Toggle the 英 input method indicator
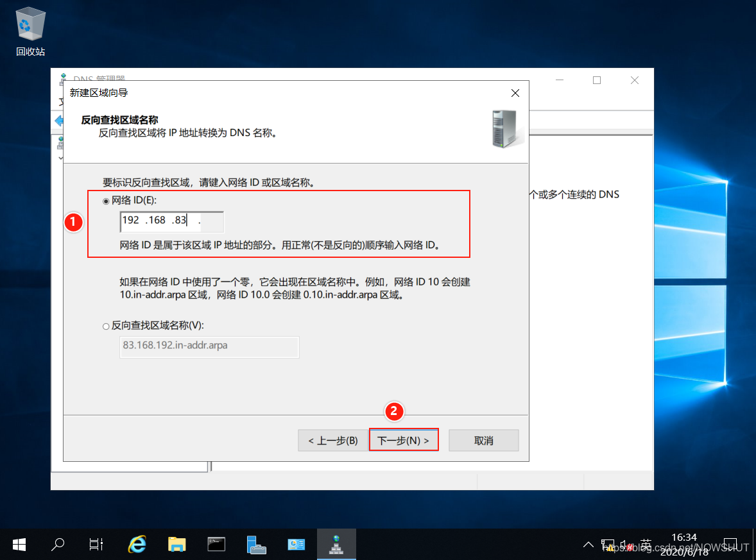Viewport: 756px width, 560px height. (x=646, y=545)
